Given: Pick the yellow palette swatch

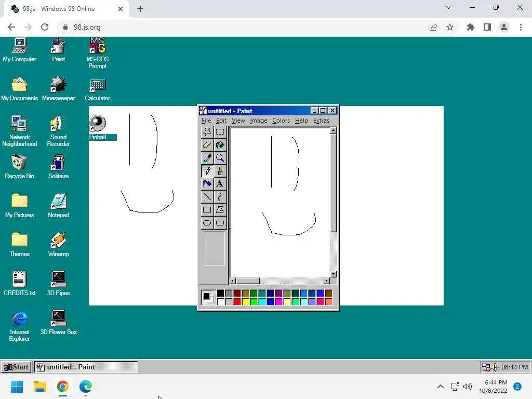Looking at the screenshot, I should (245, 301).
